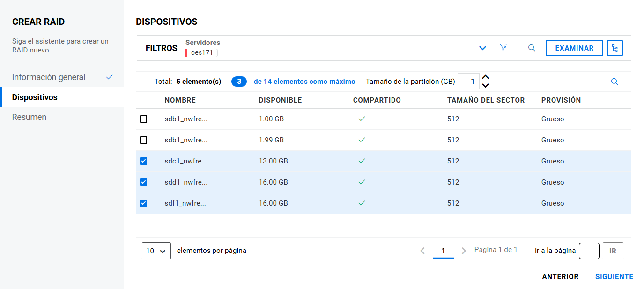
Task: Decrease partition size with down arrow
Action: (x=486, y=85)
